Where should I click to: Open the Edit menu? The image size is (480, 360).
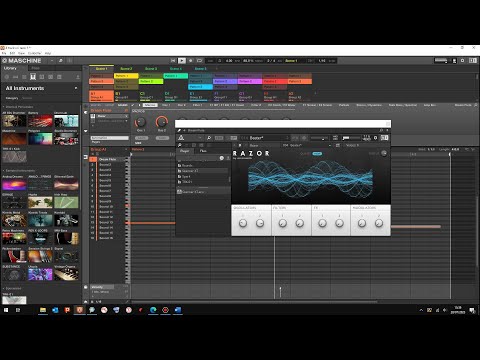pyautogui.click(x=12, y=53)
